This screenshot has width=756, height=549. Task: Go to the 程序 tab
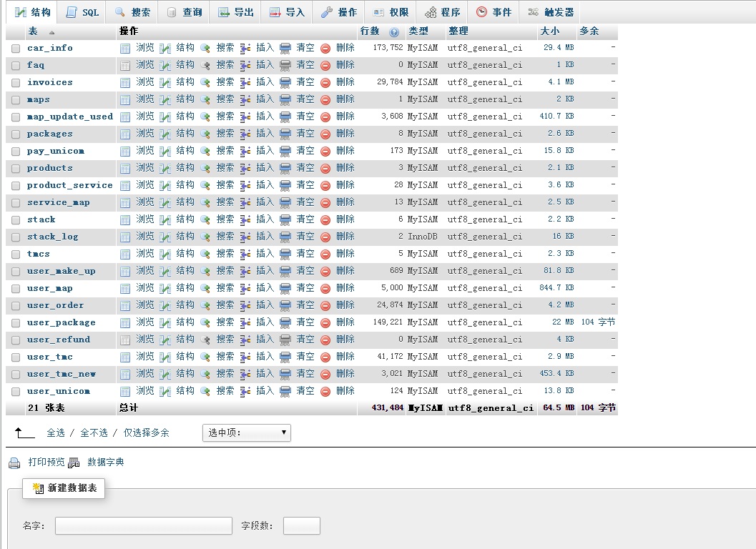tap(442, 12)
